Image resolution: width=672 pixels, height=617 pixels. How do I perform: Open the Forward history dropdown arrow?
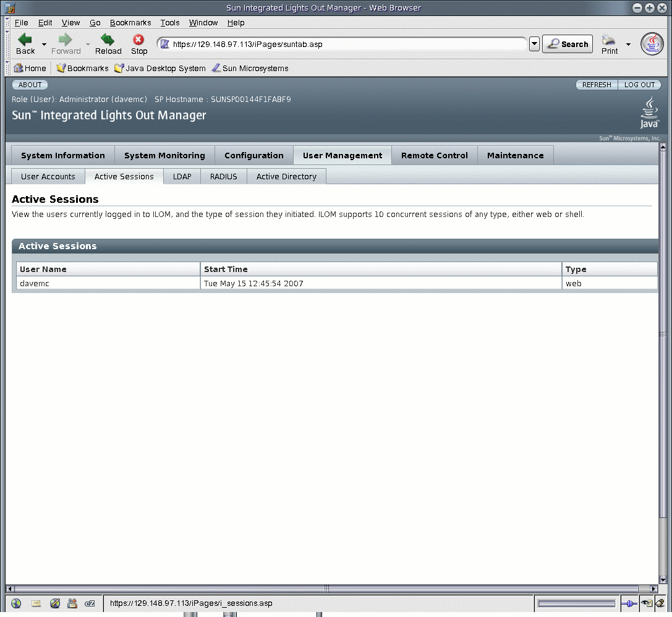click(x=87, y=44)
